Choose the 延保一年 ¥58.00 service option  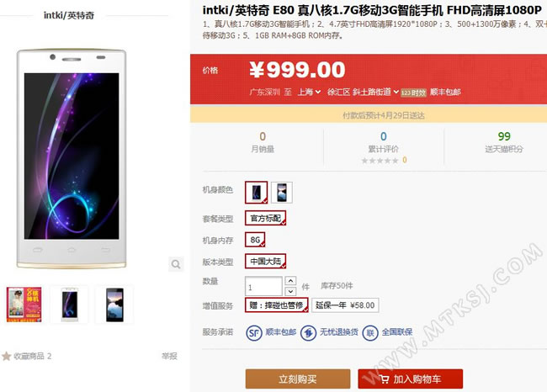345,305
